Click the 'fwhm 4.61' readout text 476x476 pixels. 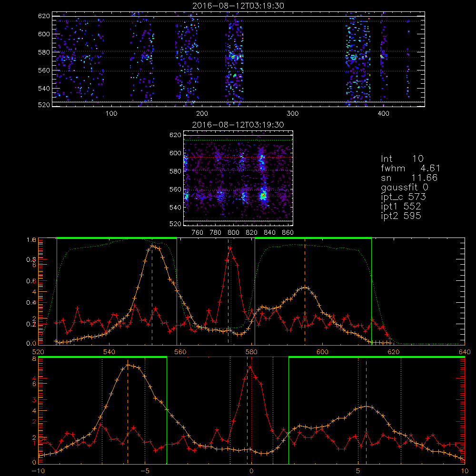(410, 168)
